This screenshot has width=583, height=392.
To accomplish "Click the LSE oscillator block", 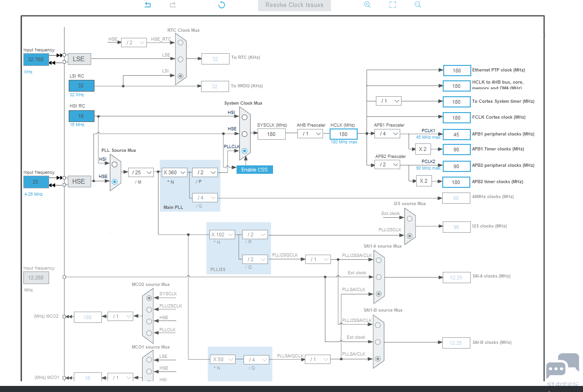I will coord(79,59).
